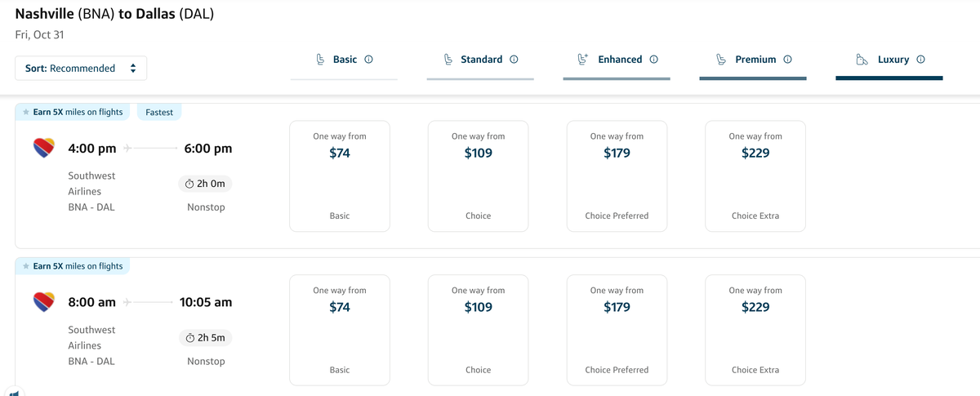Select $74 Basic fare for 8:00 am flight
This screenshot has height=396, width=980.
click(x=340, y=330)
